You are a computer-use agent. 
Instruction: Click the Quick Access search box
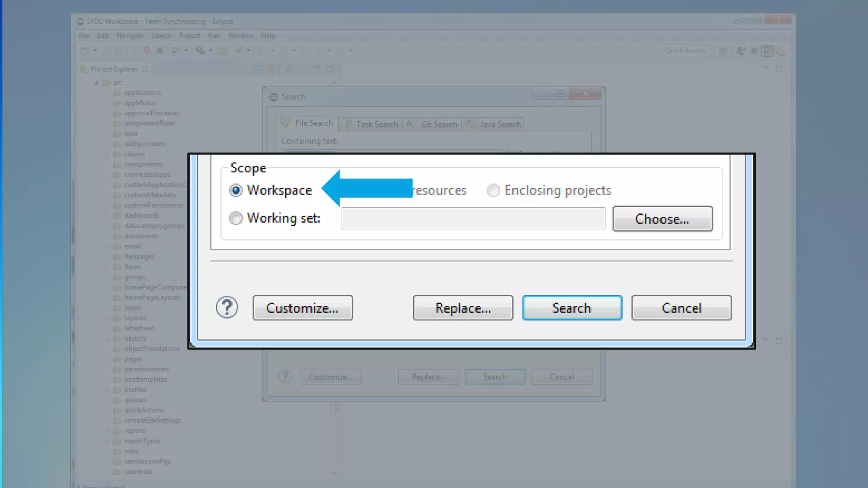685,50
